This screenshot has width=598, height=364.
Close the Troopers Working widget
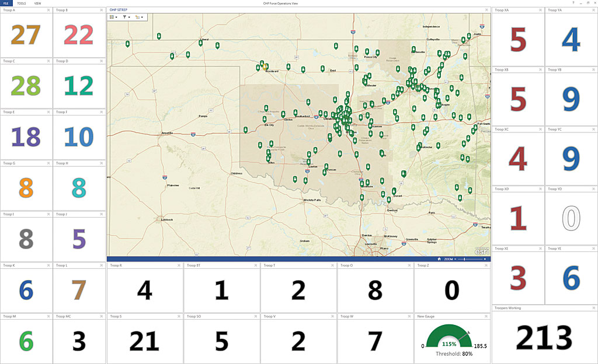point(593,308)
